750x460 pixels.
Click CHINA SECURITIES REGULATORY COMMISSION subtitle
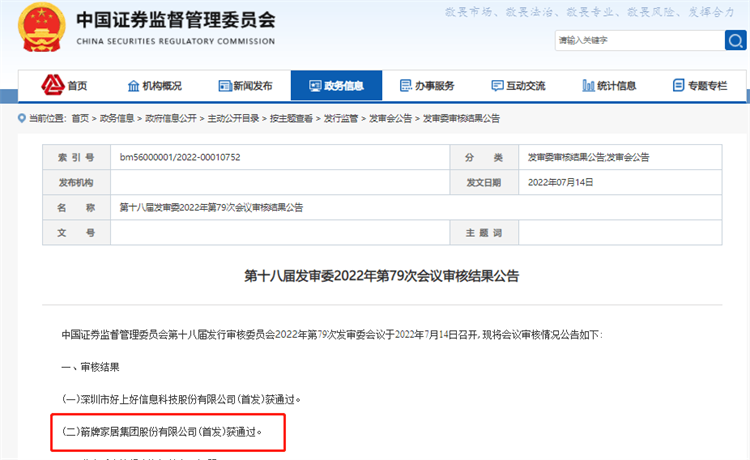[176, 42]
